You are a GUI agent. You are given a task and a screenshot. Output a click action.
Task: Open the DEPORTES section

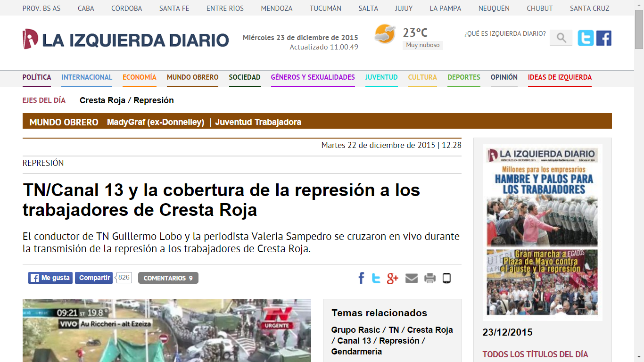pyautogui.click(x=464, y=77)
